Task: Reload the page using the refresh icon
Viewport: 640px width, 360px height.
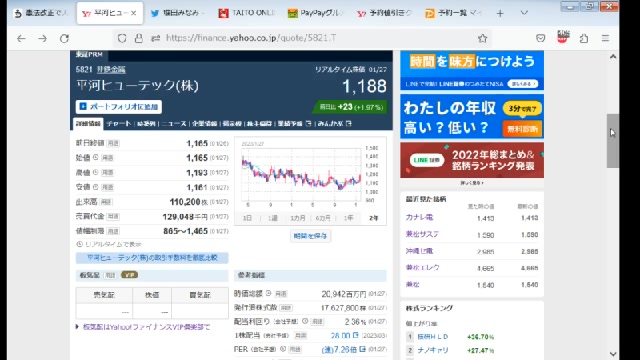Action: tap(64, 38)
